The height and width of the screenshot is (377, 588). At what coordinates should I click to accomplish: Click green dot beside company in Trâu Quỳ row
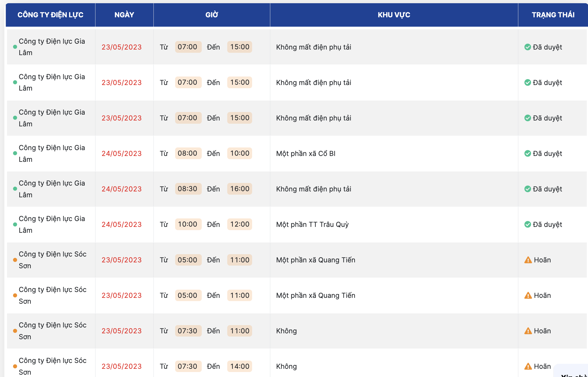15,224
